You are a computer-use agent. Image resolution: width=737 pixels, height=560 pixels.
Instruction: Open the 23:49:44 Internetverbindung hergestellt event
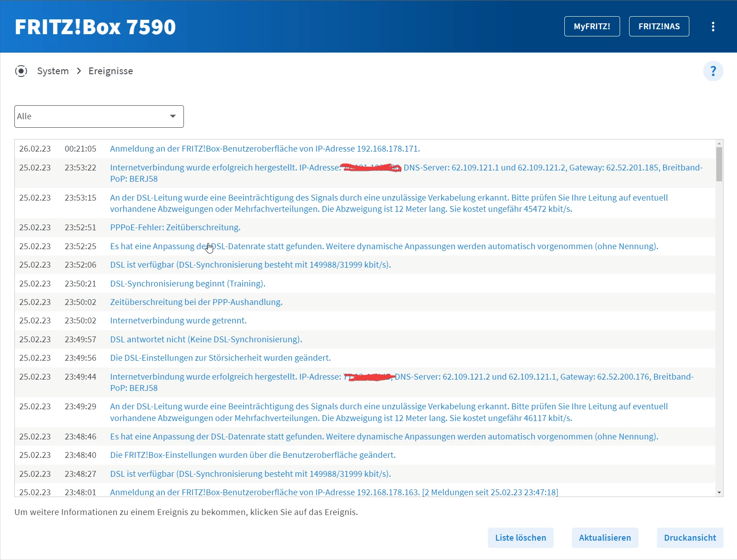click(402, 382)
